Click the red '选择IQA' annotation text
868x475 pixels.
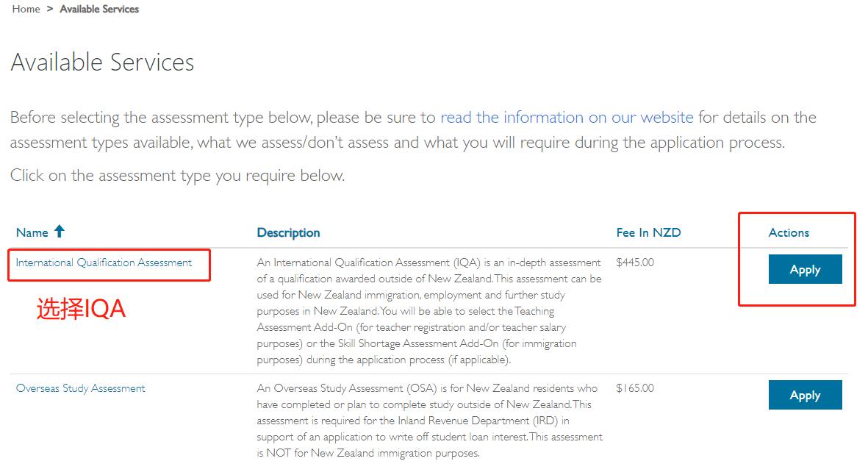point(81,310)
